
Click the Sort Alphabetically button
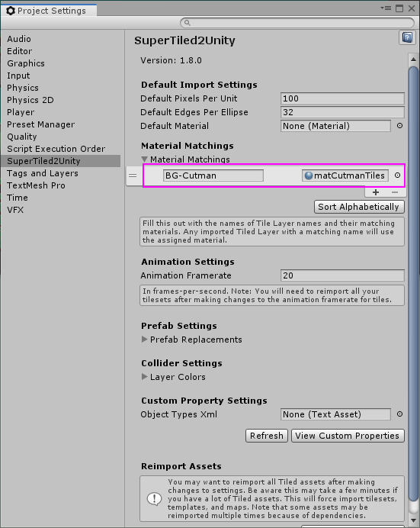coord(359,207)
